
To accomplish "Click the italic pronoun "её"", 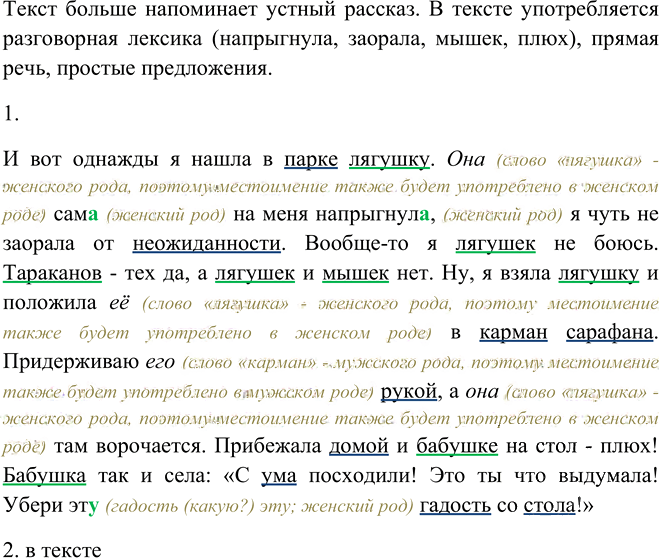I will (x=119, y=303).
